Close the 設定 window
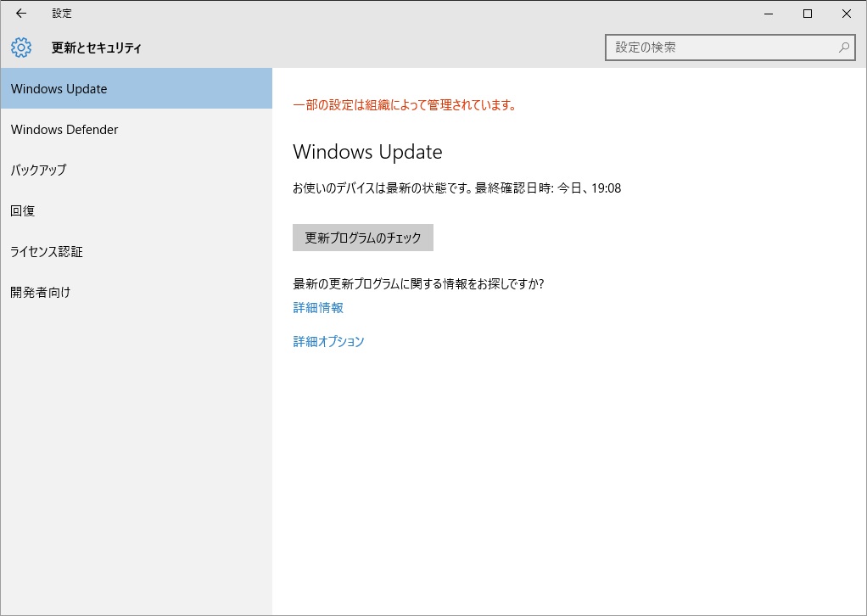Screen dimensions: 867x616 click(847, 14)
